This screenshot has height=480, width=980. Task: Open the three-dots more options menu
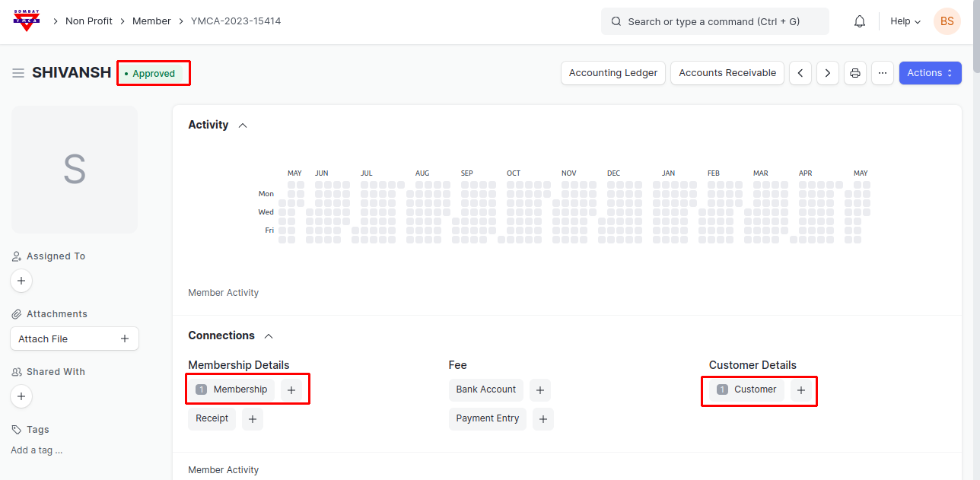tap(883, 73)
